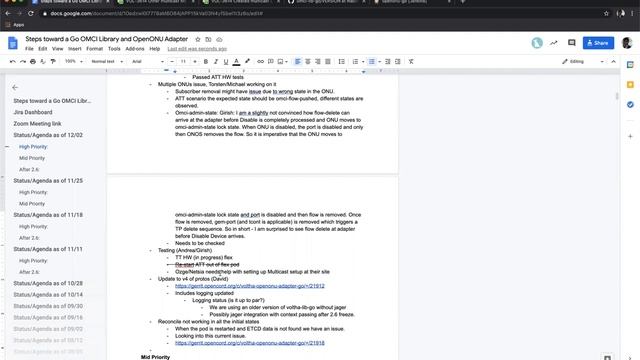Add a comment from toolbar
640x360 pixels.
[x=271, y=62]
